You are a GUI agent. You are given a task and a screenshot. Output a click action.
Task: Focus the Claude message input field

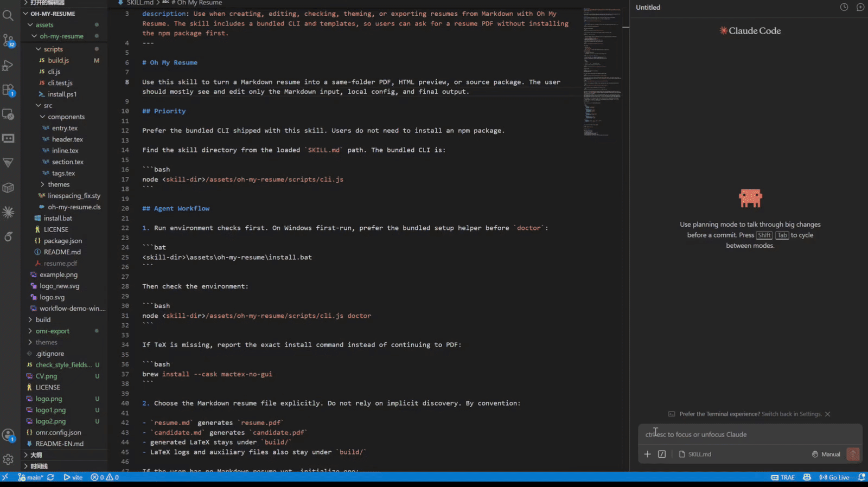point(750,434)
